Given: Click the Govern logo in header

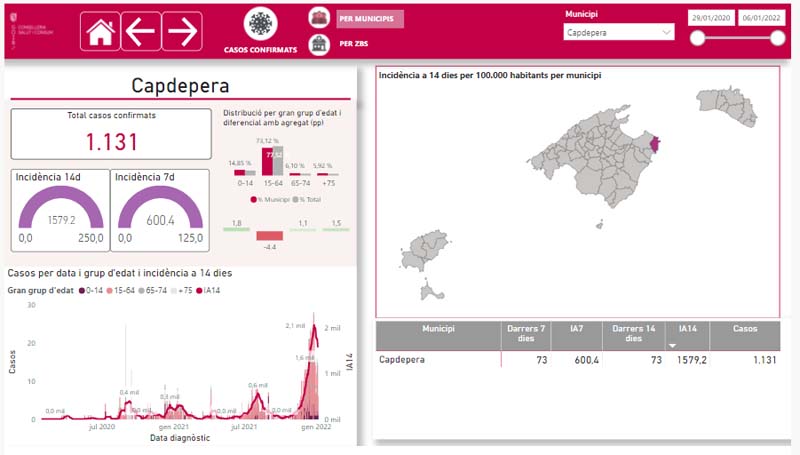Looking at the screenshot, I should (x=32, y=31).
